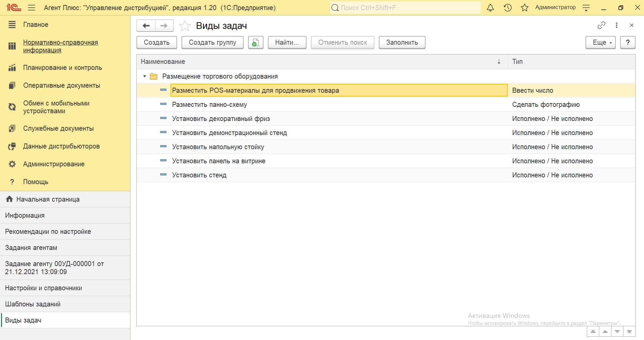Get link to this form icon
The height and width of the screenshot is (340, 644).
[x=601, y=25]
